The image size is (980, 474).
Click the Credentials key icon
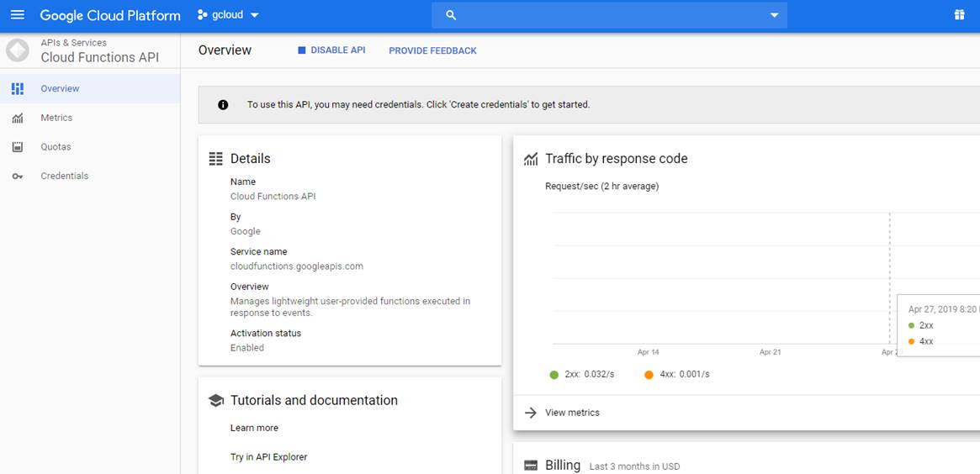pos(18,176)
